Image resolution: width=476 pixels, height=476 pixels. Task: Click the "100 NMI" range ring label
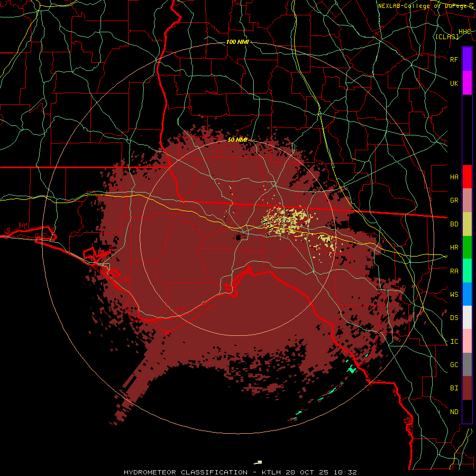point(237,42)
